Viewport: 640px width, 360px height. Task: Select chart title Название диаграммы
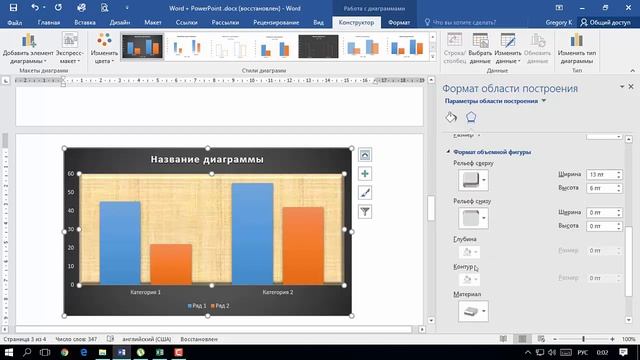point(207,160)
